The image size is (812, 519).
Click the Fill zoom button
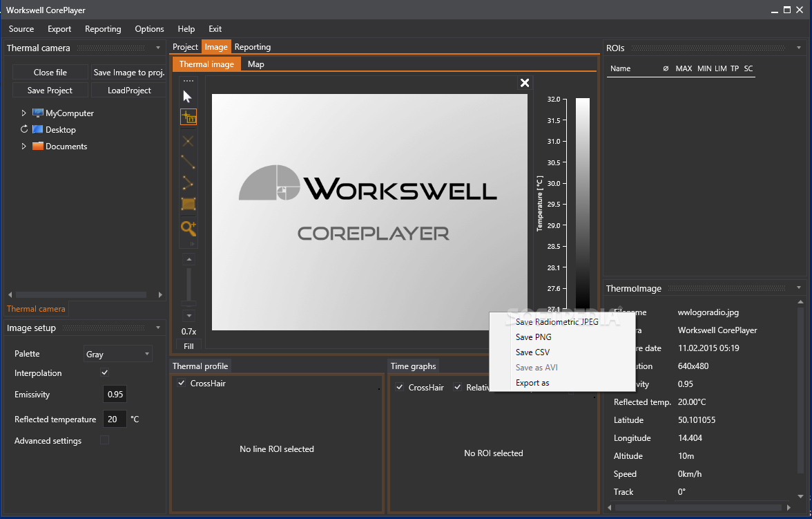pos(188,346)
